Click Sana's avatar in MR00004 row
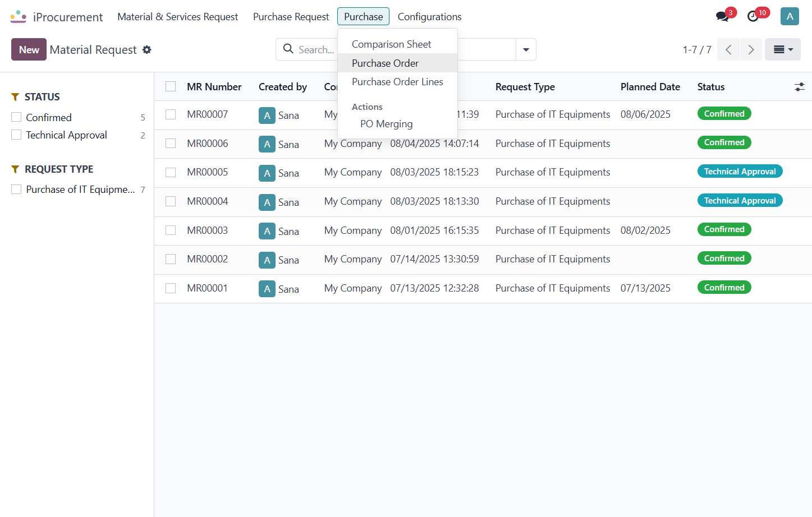The width and height of the screenshot is (812, 517). pos(267,202)
